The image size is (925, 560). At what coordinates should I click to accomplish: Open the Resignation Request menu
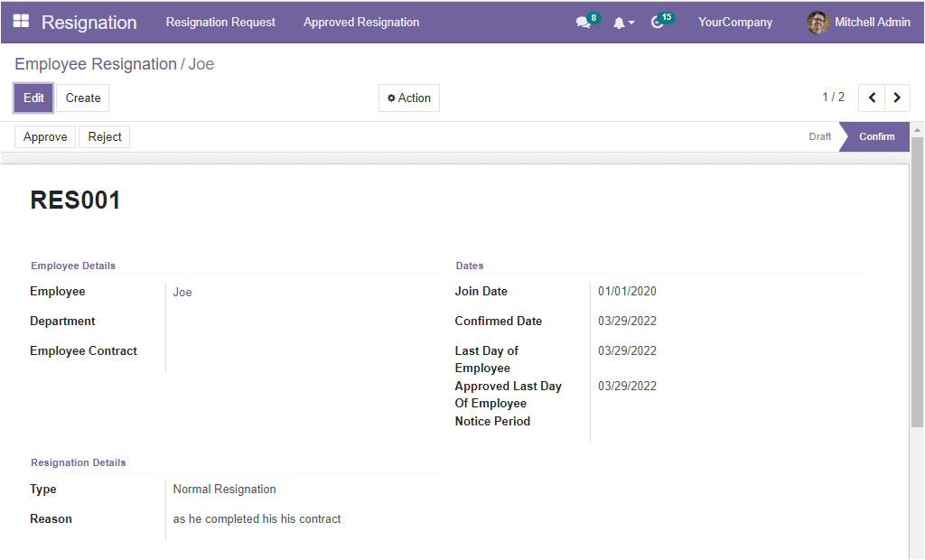(x=220, y=23)
